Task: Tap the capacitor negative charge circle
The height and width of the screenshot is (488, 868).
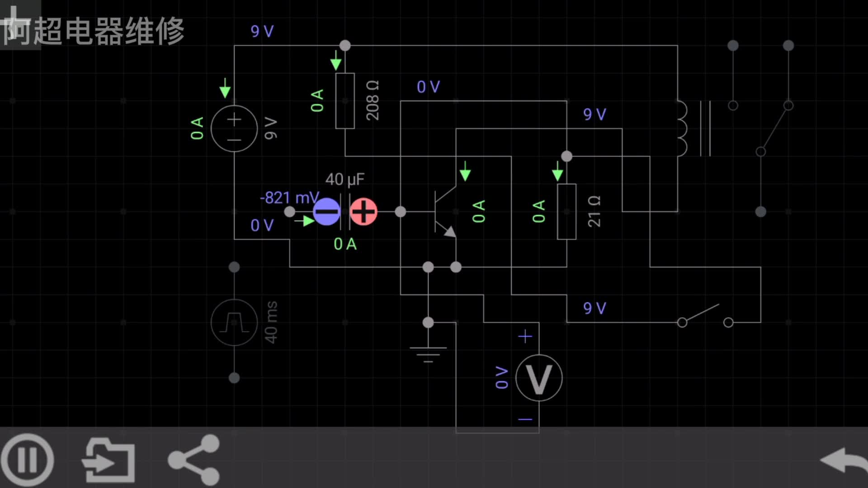Action: click(326, 211)
